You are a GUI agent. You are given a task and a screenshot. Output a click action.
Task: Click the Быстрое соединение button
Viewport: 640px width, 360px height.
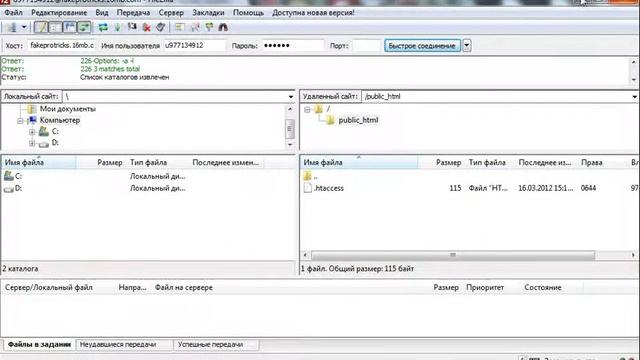[422, 46]
